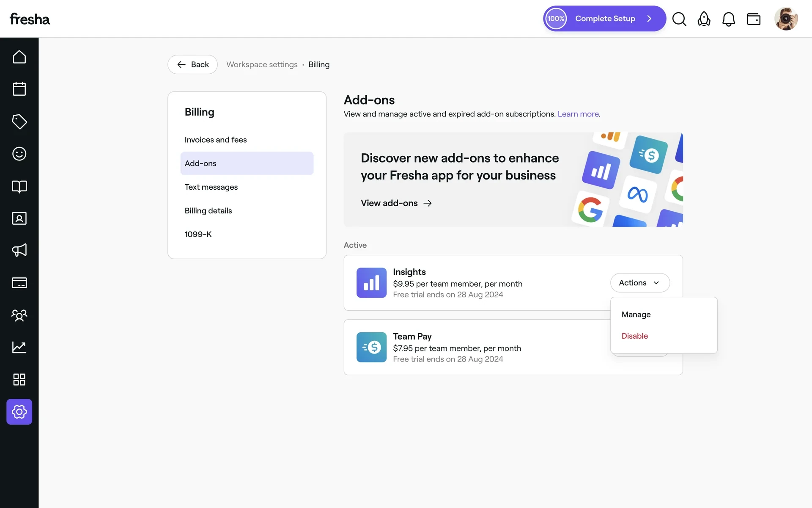Open the wallet icon in header
This screenshot has height=508, width=812.
(x=754, y=19)
